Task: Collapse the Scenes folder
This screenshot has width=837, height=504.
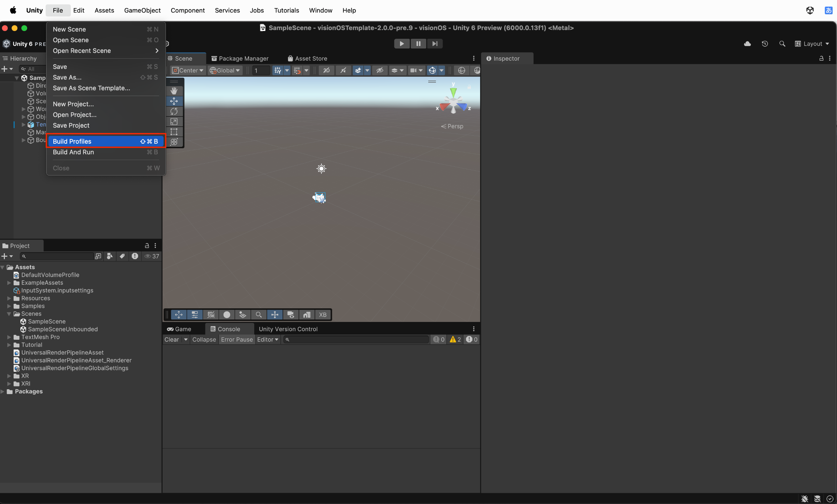Action: click(9, 314)
